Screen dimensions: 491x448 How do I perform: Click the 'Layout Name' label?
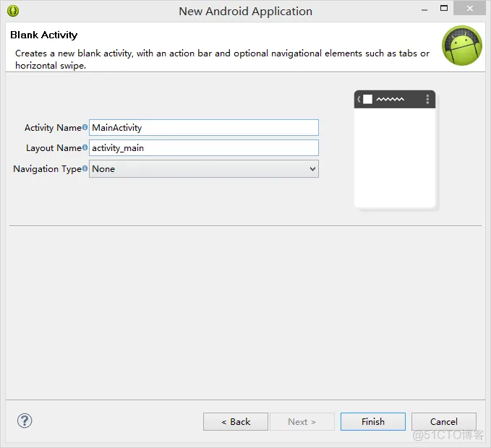tap(54, 148)
